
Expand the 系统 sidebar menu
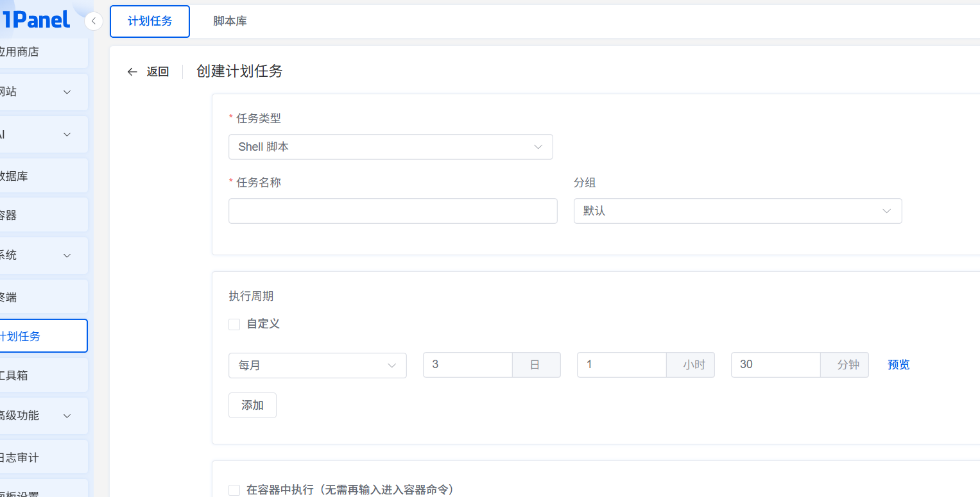(x=39, y=255)
